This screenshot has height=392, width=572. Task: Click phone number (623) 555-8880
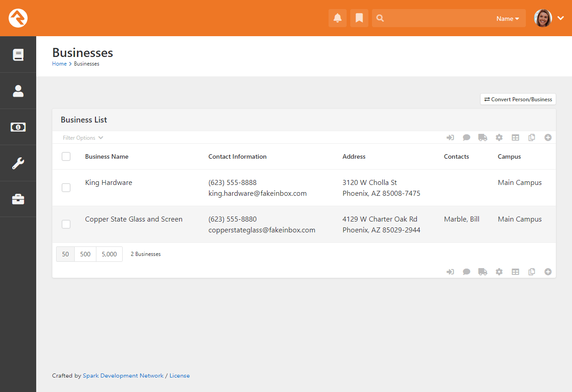point(233,219)
